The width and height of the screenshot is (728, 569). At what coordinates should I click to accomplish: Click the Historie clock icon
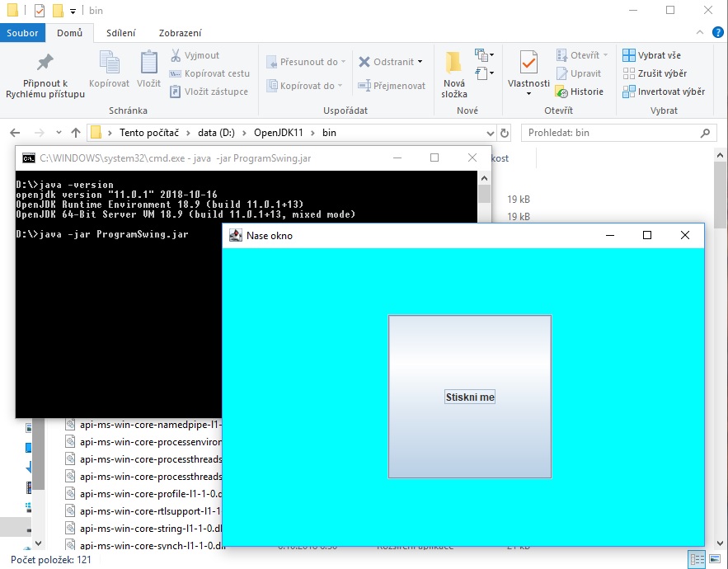(564, 92)
